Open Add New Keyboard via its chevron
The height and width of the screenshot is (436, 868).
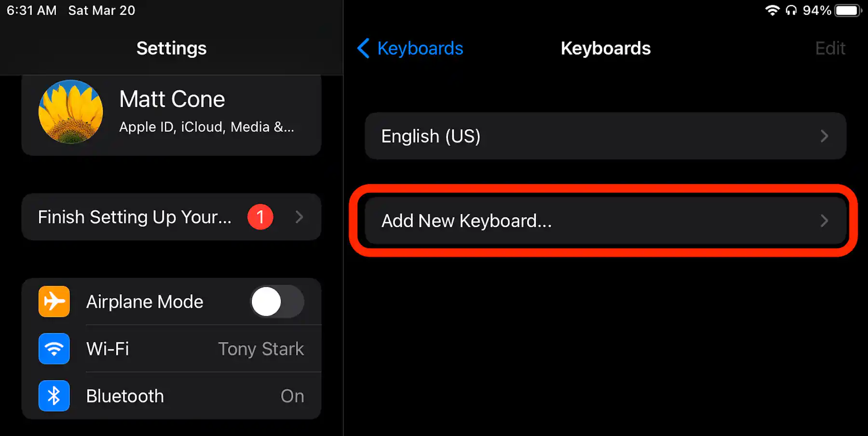click(x=824, y=221)
